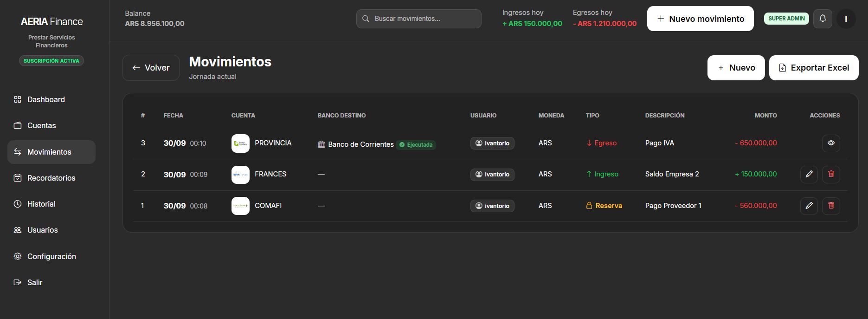The height and width of the screenshot is (319, 868).
Task: View details of Pago IVA movement
Action: click(x=831, y=143)
